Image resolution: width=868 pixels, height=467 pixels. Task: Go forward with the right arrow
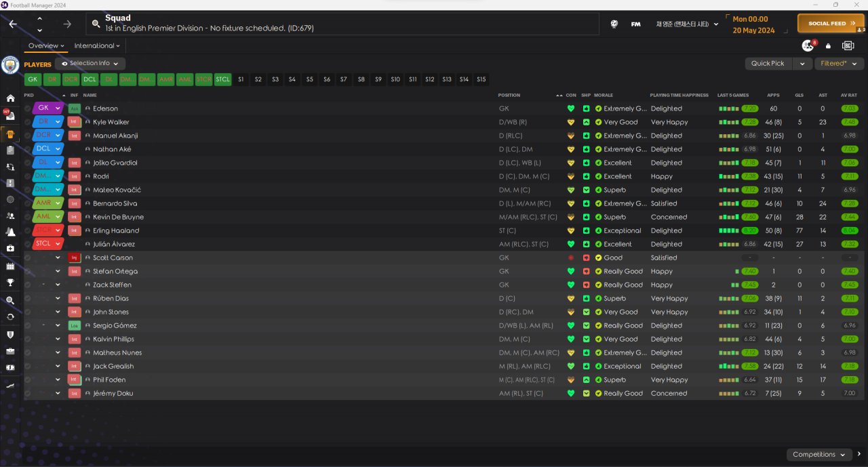click(67, 24)
